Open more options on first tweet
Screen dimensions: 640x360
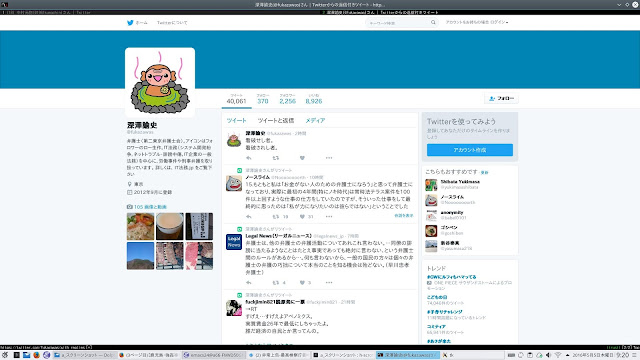point(329,158)
